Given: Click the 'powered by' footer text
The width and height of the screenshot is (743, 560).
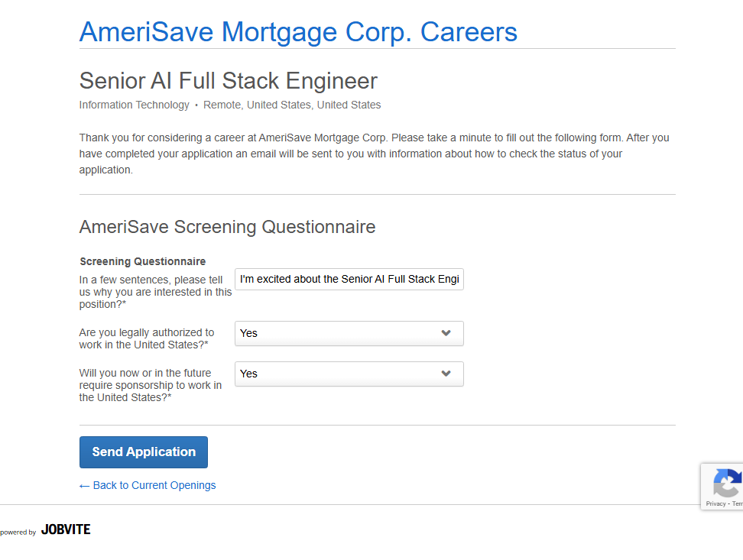Looking at the screenshot, I should tap(18, 532).
